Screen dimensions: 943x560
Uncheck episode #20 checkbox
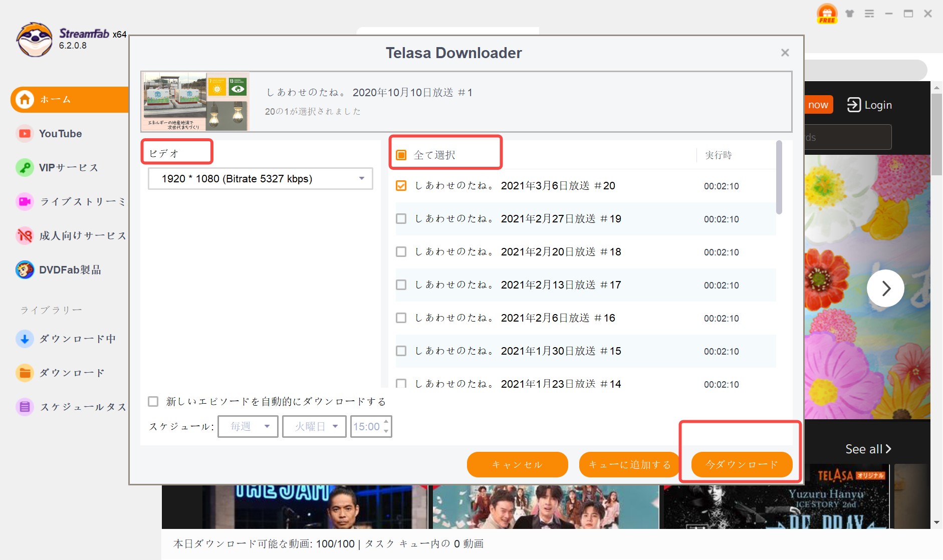coord(401,186)
